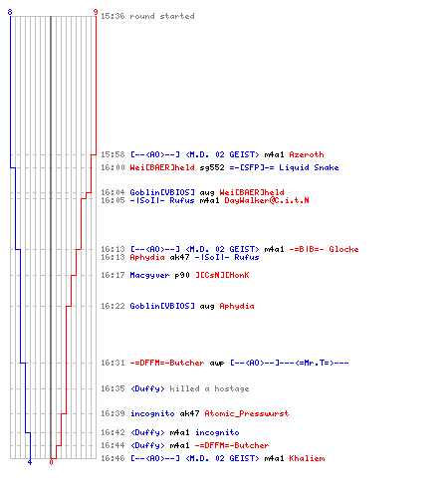Click Aphydia victim name at 16:22
The image size is (448, 498).
[x=237, y=306]
